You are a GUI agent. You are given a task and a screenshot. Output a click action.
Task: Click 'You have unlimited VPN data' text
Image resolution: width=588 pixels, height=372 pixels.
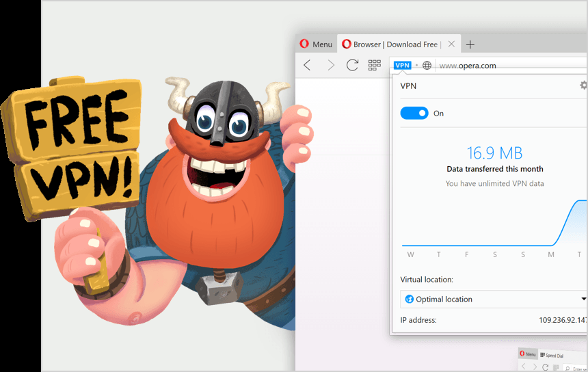coord(494,183)
